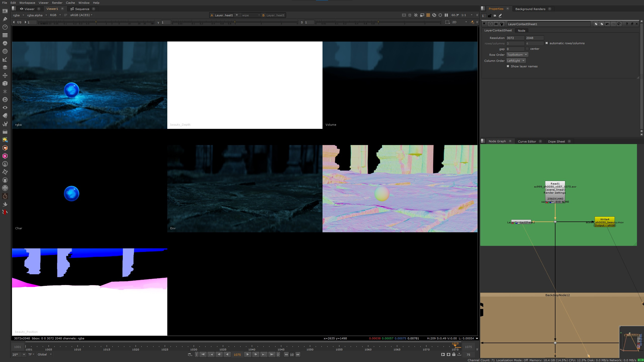Play backward in the viewer

tap(227, 354)
